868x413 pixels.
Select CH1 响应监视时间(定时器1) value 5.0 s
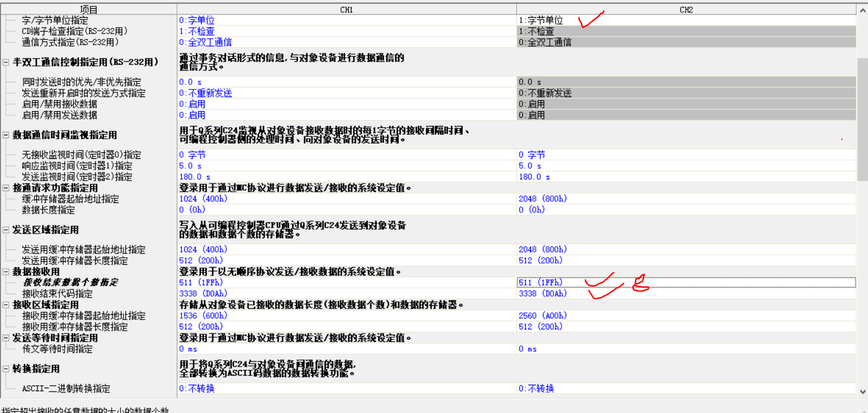[x=346, y=166]
